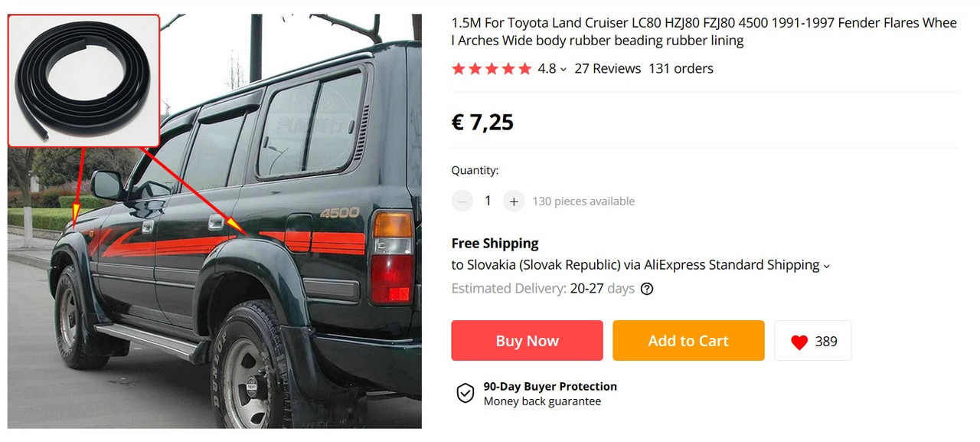Increase quantity with the plus button
Screen dimensions: 980x442
pyautogui.click(x=514, y=201)
